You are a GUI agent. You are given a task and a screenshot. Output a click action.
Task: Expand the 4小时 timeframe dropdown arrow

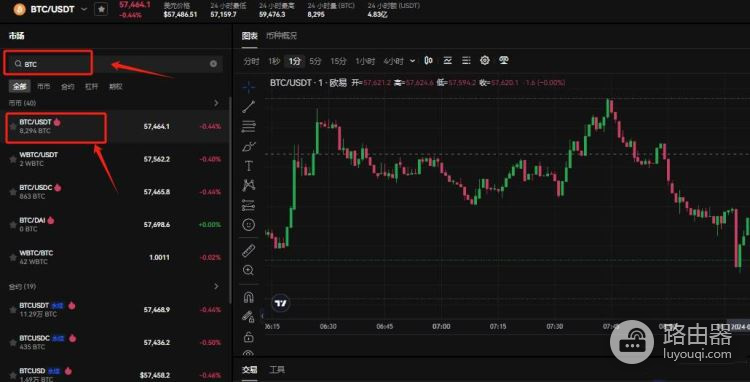point(413,61)
